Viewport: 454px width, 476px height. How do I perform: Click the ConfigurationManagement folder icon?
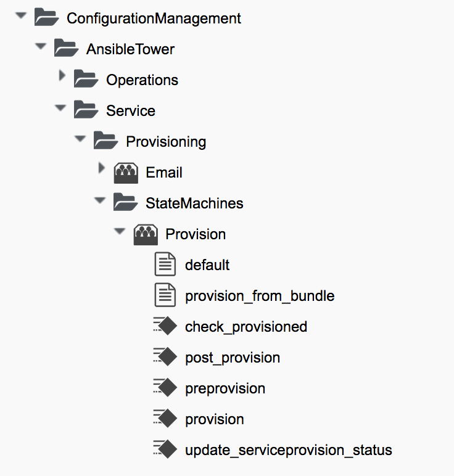point(46,18)
